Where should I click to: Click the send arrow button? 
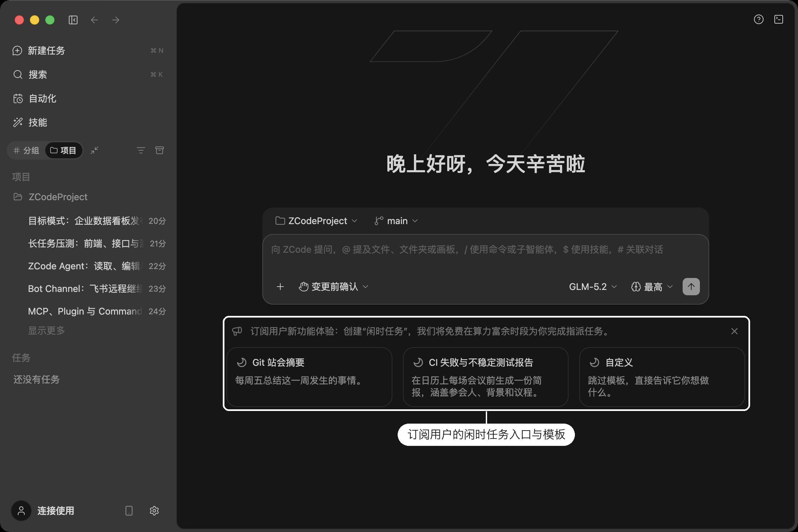[x=691, y=287]
